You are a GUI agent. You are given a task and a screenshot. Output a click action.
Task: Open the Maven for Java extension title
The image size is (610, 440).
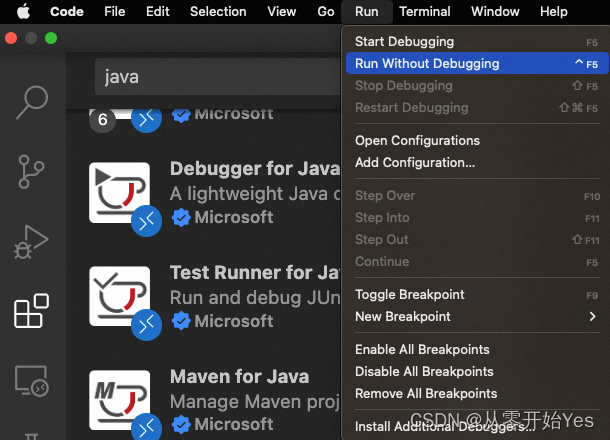(x=240, y=377)
